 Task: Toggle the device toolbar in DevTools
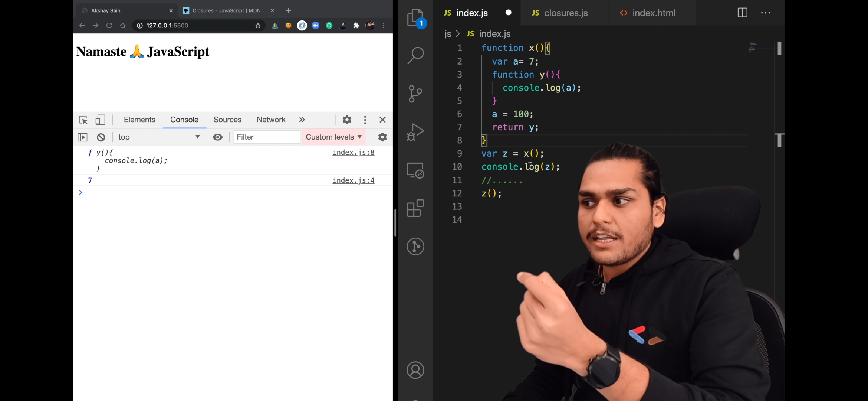coord(100,120)
